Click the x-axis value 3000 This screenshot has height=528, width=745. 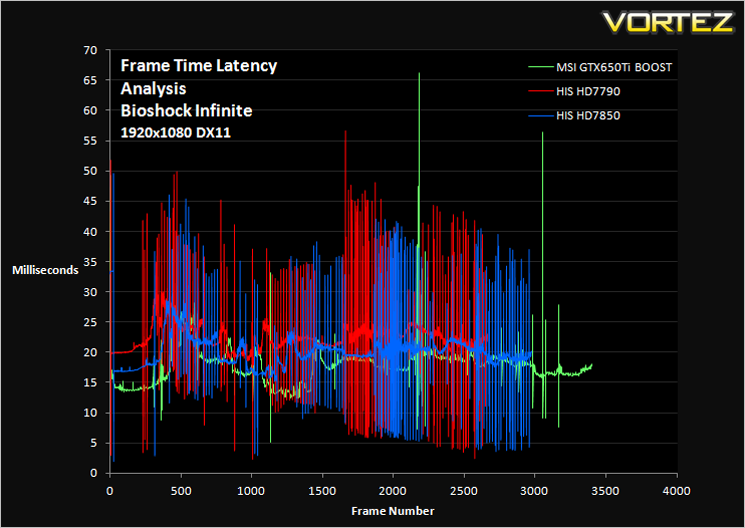coord(535,491)
